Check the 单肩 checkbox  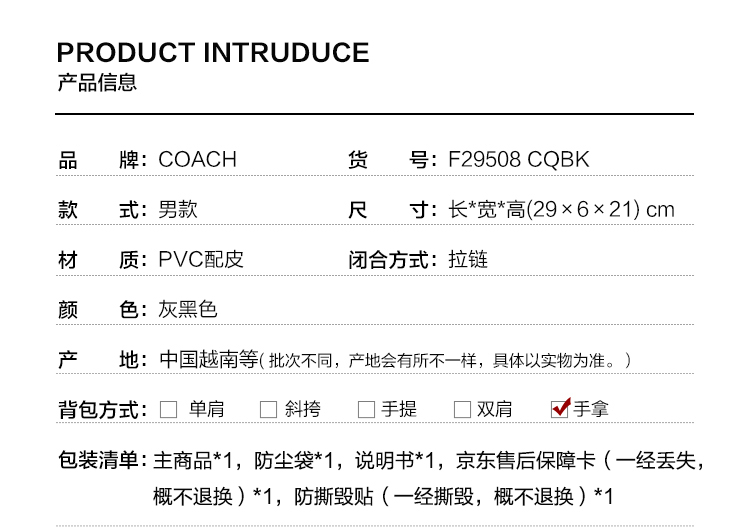click(x=169, y=409)
